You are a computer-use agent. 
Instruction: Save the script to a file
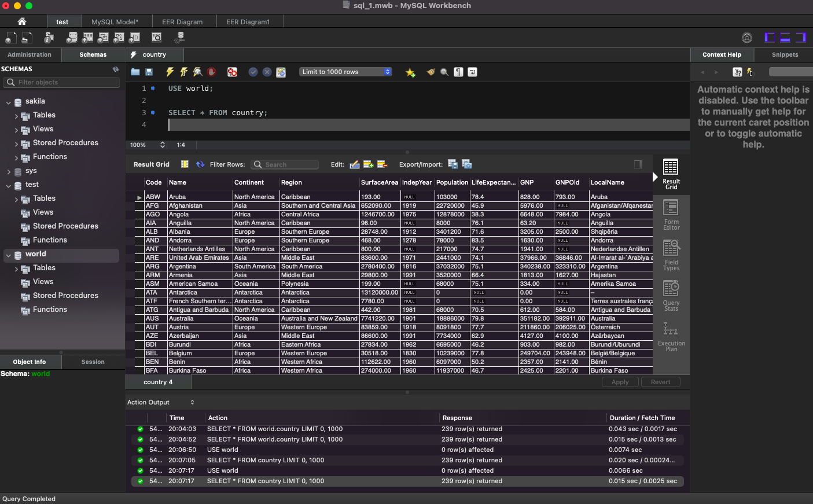pyautogui.click(x=149, y=72)
